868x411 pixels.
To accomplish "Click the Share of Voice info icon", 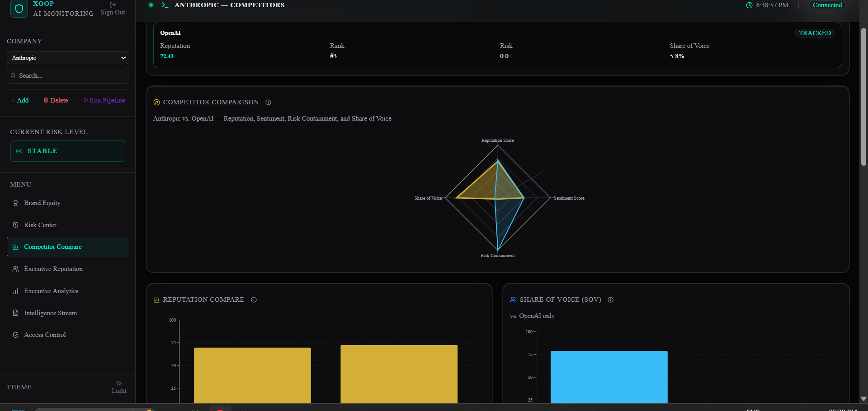I will coord(610,299).
